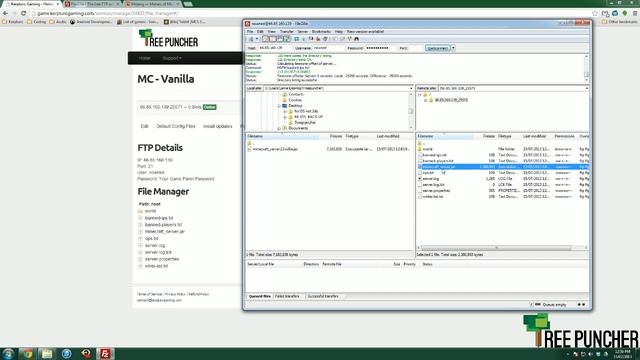Open the View menu in FileZilla
The width and height of the screenshot is (640, 360).
click(x=271, y=31)
